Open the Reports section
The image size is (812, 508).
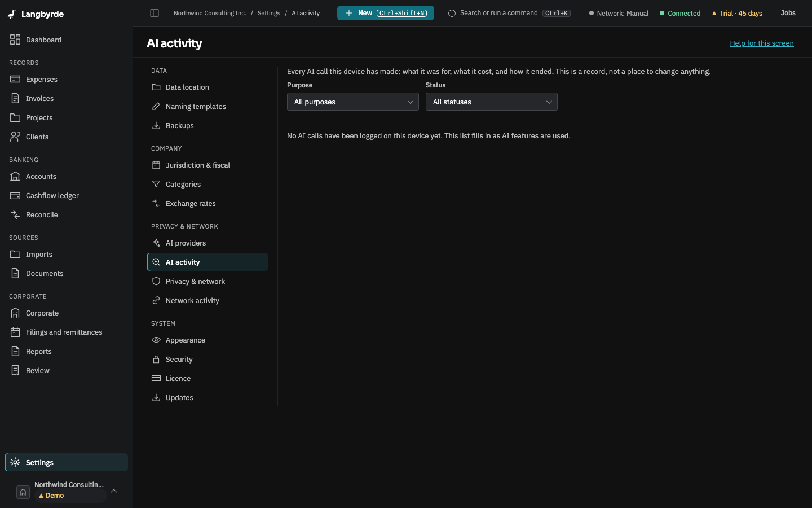(x=67, y=352)
